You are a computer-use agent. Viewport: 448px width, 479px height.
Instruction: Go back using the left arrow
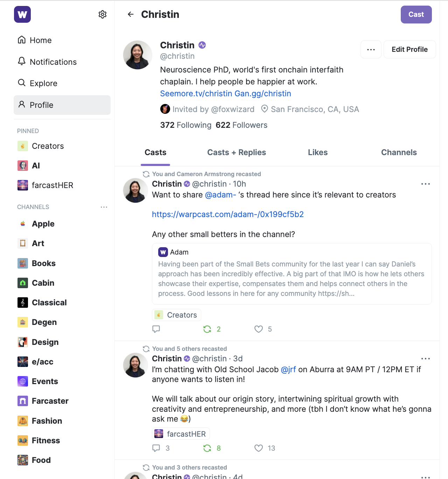tap(131, 14)
